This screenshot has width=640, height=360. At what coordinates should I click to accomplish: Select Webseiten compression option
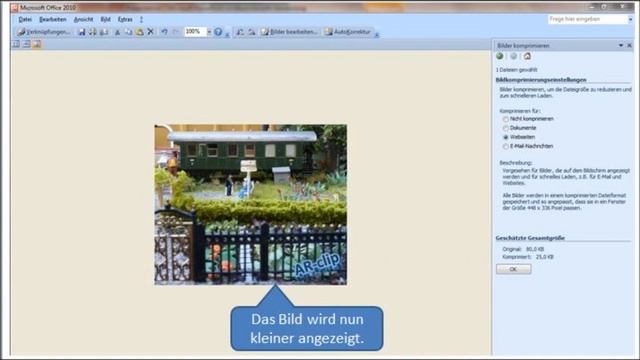[x=519, y=137]
